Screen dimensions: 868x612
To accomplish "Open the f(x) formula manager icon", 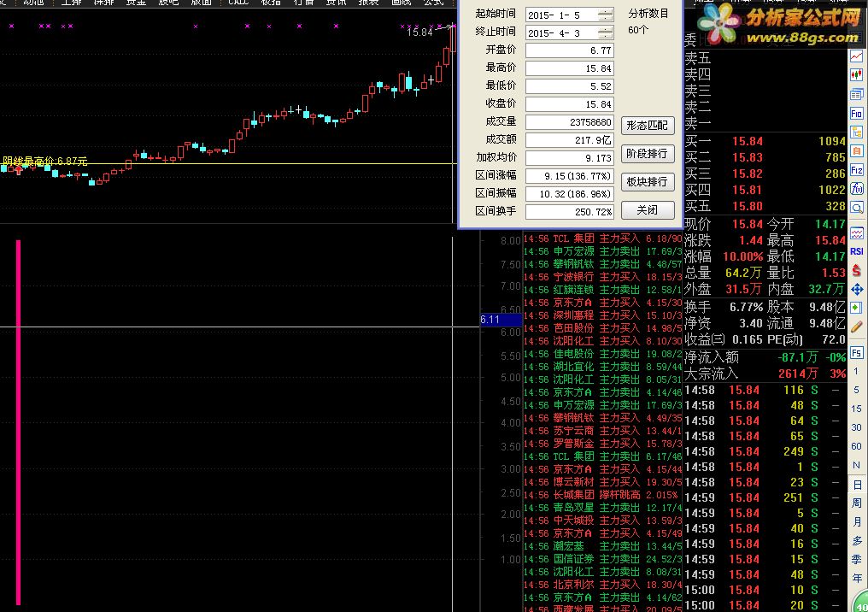I will tap(856, 189).
